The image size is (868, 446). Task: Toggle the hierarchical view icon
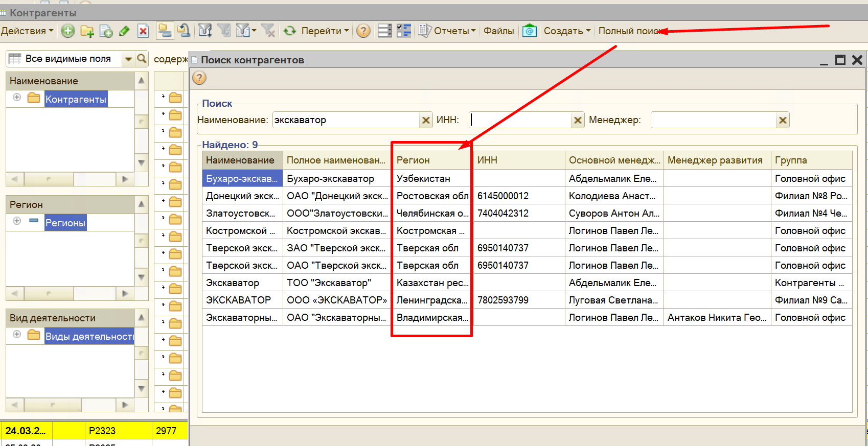165,31
